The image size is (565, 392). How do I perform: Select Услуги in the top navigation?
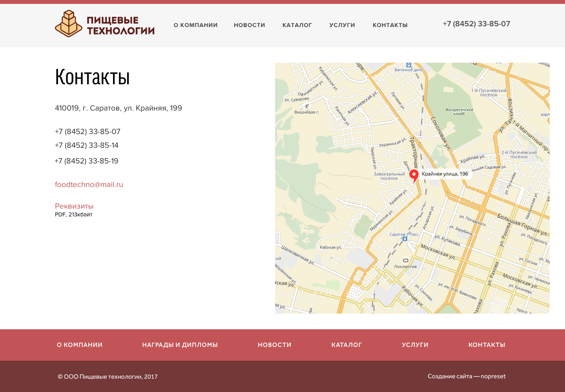coord(342,25)
